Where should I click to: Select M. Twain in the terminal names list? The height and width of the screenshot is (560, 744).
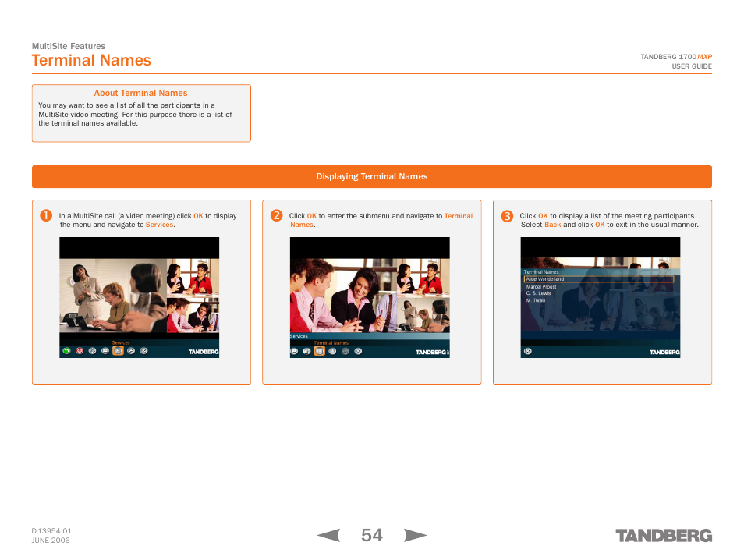(536, 300)
